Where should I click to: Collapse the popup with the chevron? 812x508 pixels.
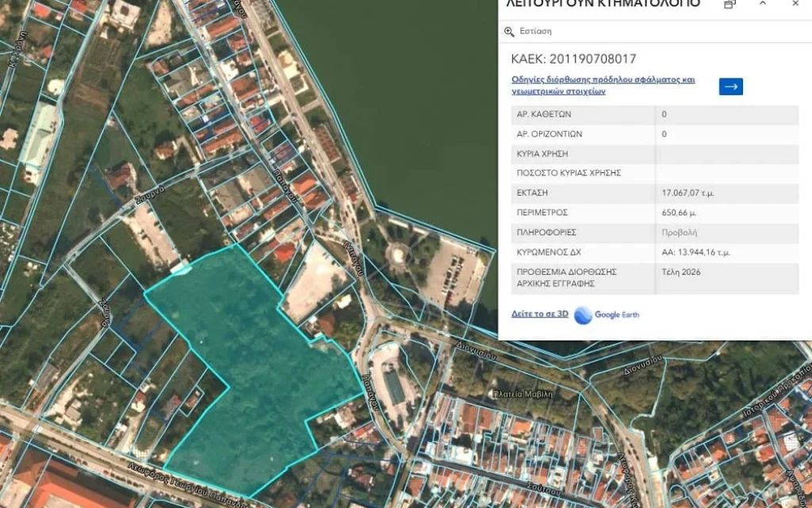[763, 4]
